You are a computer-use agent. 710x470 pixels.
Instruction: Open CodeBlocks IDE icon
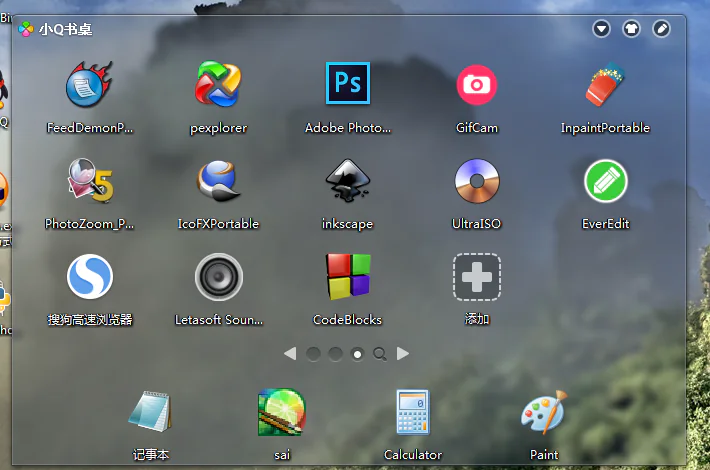coord(348,277)
